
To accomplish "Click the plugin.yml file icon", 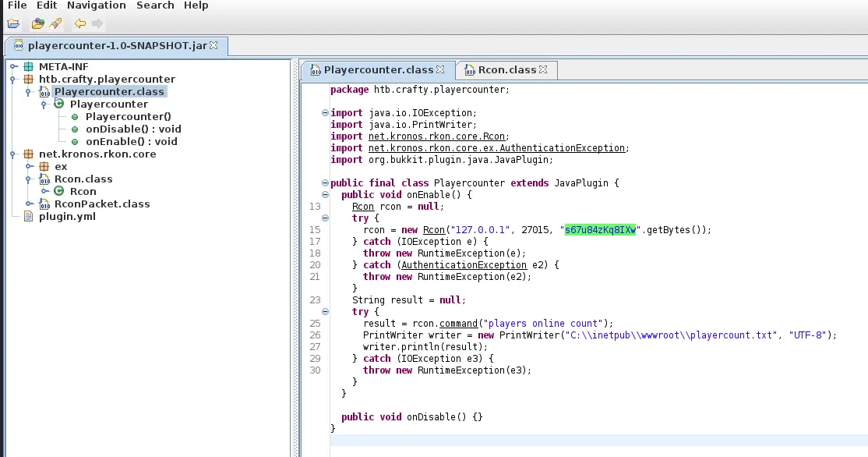I will click(29, 216).
